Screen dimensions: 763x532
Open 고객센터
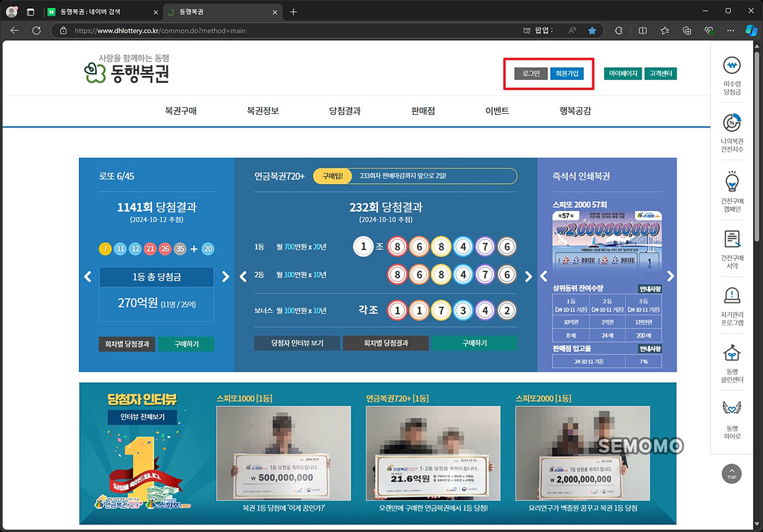coord(660,74)
